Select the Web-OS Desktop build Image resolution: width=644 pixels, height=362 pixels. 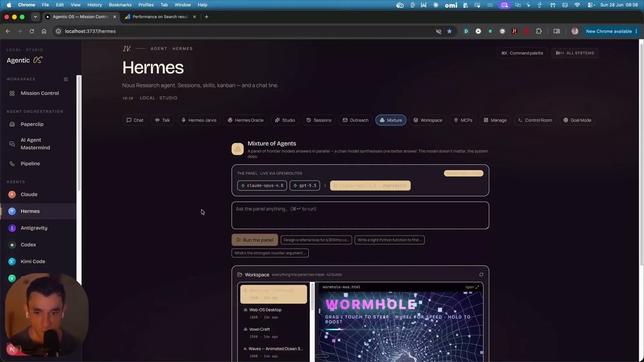click(x=274, y=313)
